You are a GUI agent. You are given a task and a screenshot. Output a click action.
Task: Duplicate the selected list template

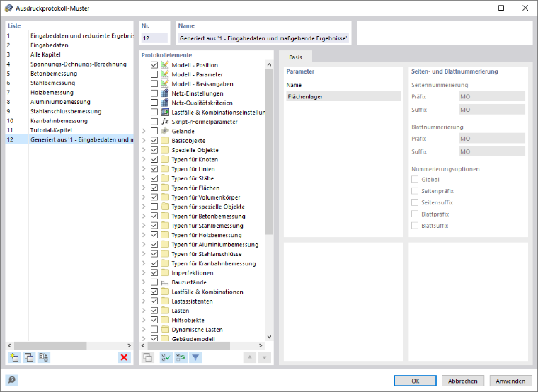[29, 357]
